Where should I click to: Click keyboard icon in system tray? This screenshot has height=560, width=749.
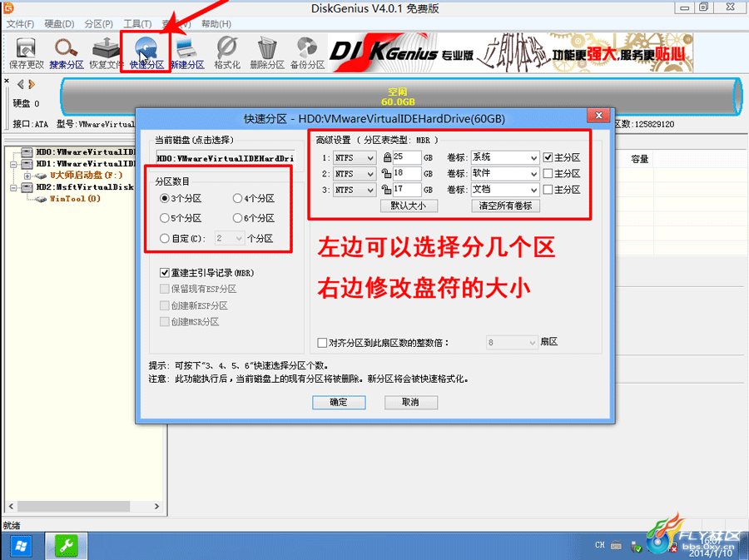[x=616, y=545]
